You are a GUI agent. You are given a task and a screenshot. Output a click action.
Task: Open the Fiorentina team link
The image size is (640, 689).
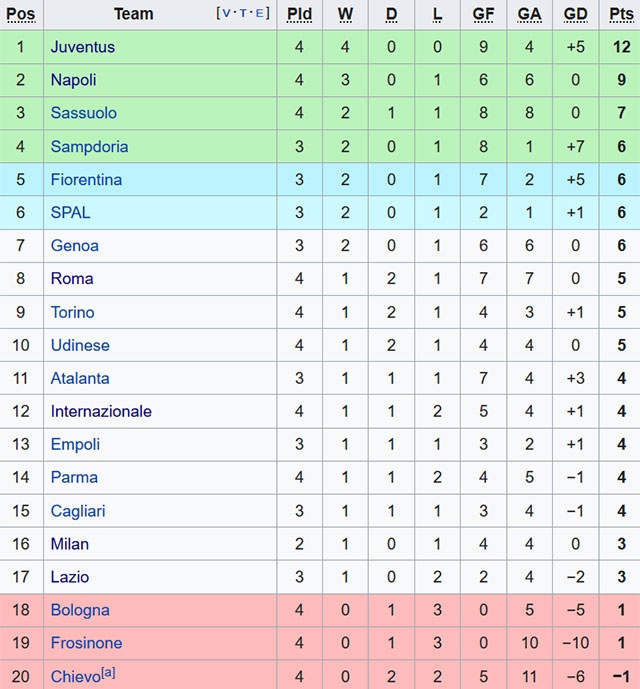pos(87,180)
